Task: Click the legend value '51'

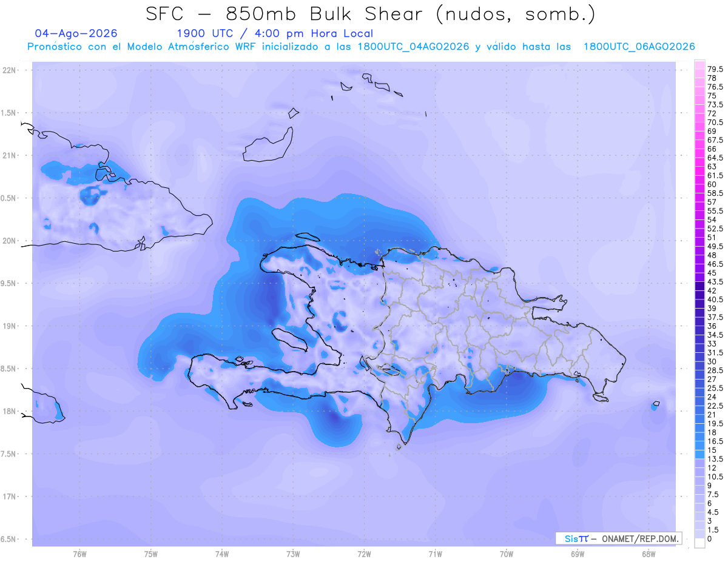Action: pyautogui.click(x=712, y=237)
